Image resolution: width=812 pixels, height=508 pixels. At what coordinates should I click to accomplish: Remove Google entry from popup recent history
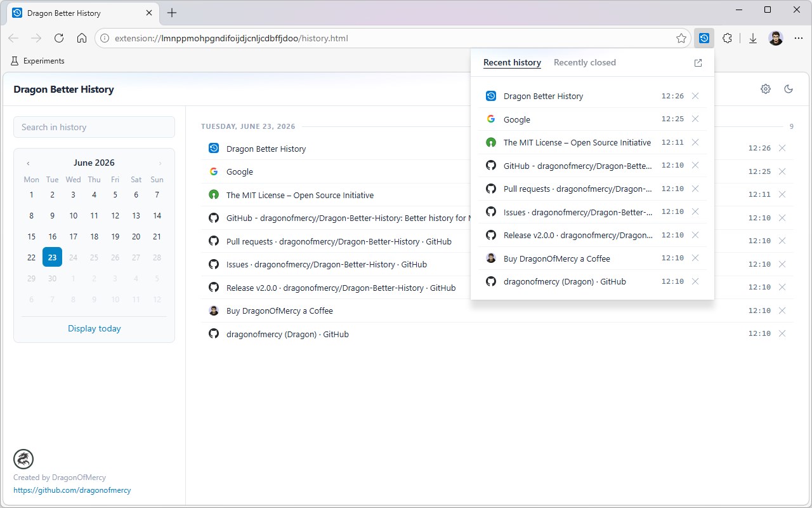click(x=695, y=119)
